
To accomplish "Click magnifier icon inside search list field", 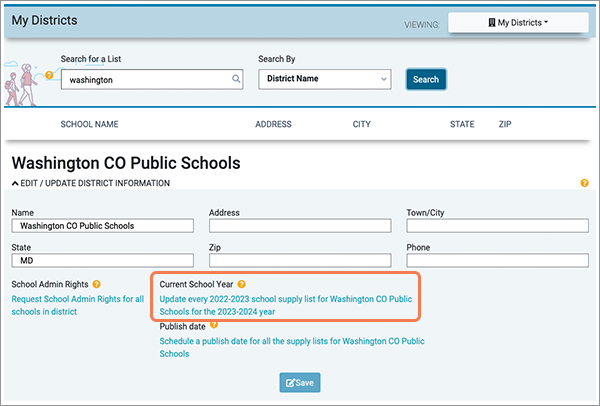I will point(236,79).
